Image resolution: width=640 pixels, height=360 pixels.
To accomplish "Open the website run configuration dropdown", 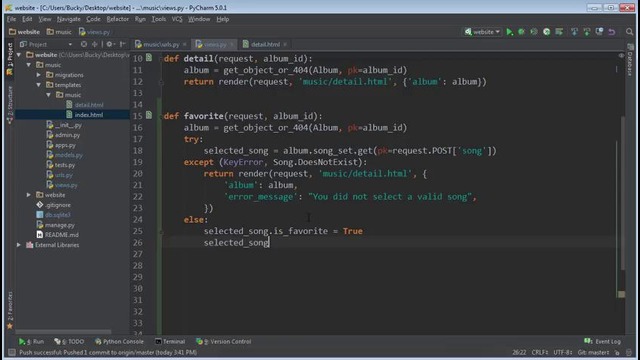I will [482, 32].
